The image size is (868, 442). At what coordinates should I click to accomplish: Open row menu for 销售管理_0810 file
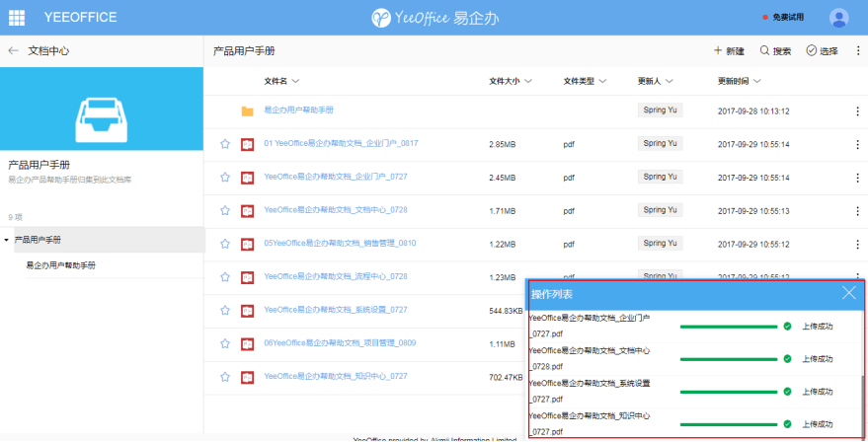tap(857, 244)
